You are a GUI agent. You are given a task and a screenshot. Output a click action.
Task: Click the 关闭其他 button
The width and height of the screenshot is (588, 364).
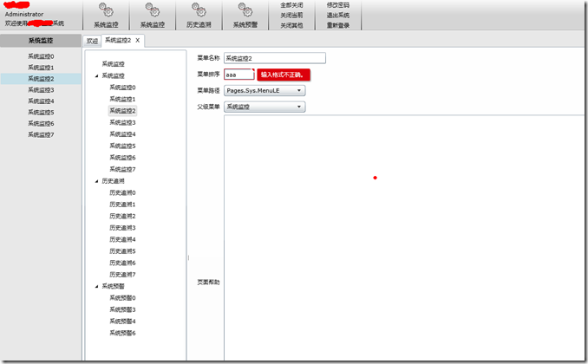[x=291, y=25]
